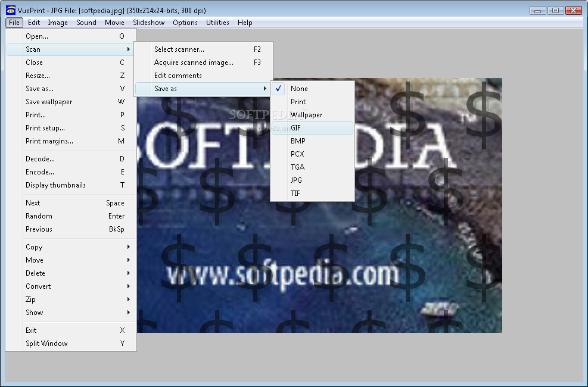Select Decode... menu item

coord(71,159)
